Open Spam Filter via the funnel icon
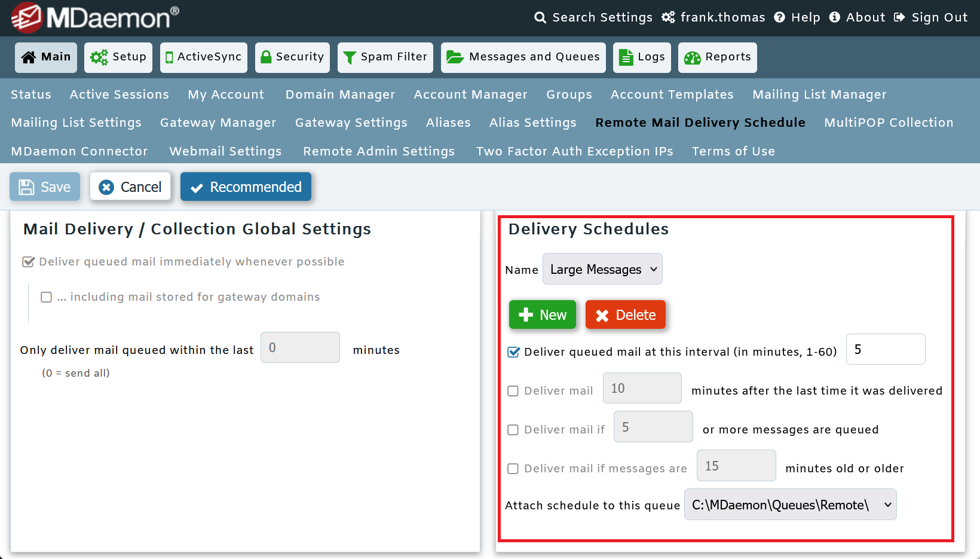 (349, 57)
